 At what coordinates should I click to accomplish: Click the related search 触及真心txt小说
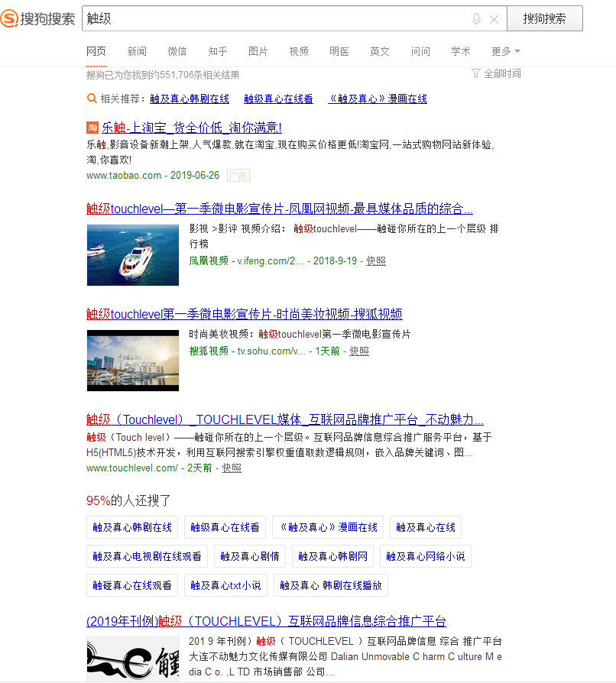coord(225,585)
